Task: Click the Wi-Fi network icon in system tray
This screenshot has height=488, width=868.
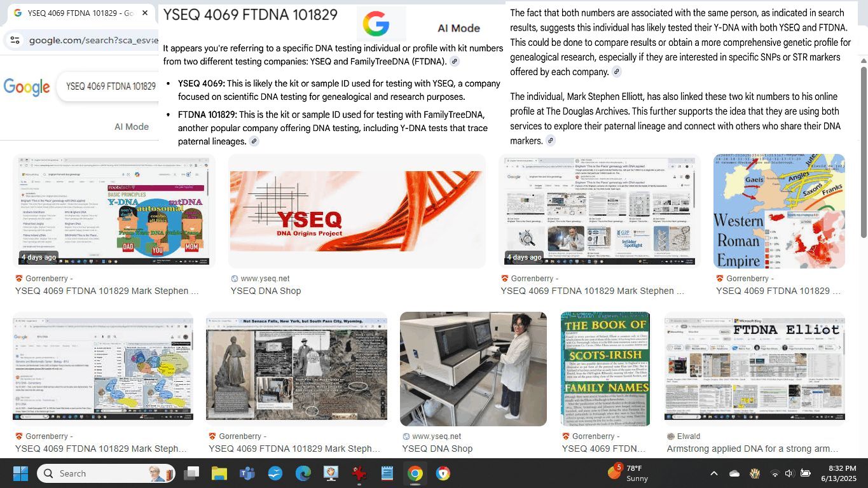Action: pyautogui.click(x=775, y=473)
